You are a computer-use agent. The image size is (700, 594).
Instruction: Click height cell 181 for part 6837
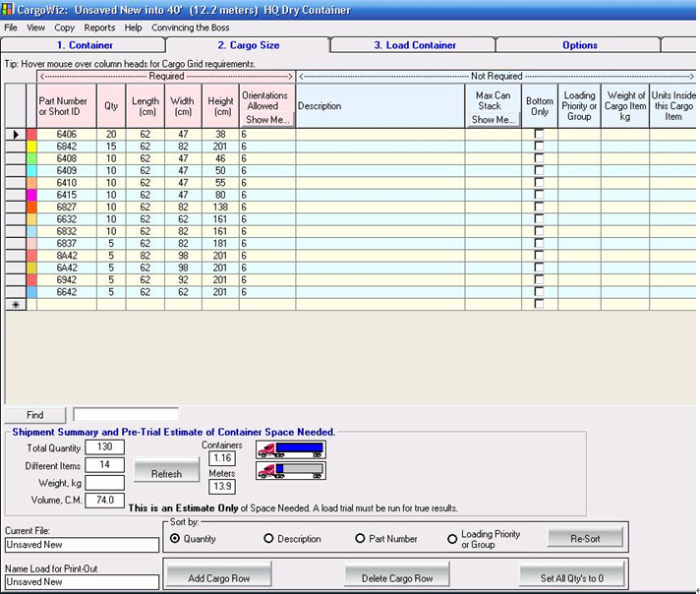point(220,244)
